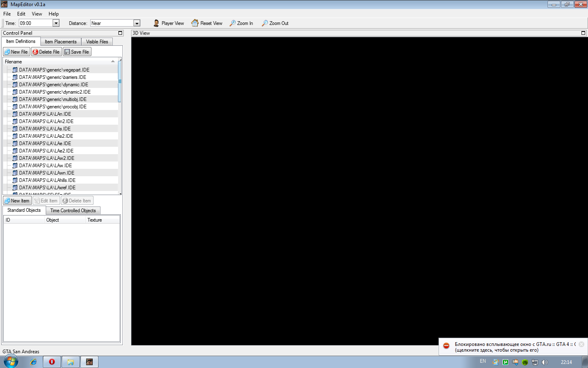Click the file icon beside dynamic.IDE

click(15, 85)
